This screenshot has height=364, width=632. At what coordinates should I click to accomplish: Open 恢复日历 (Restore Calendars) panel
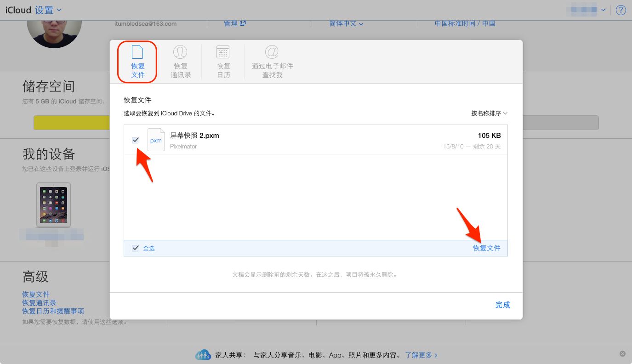click(223, 61)
